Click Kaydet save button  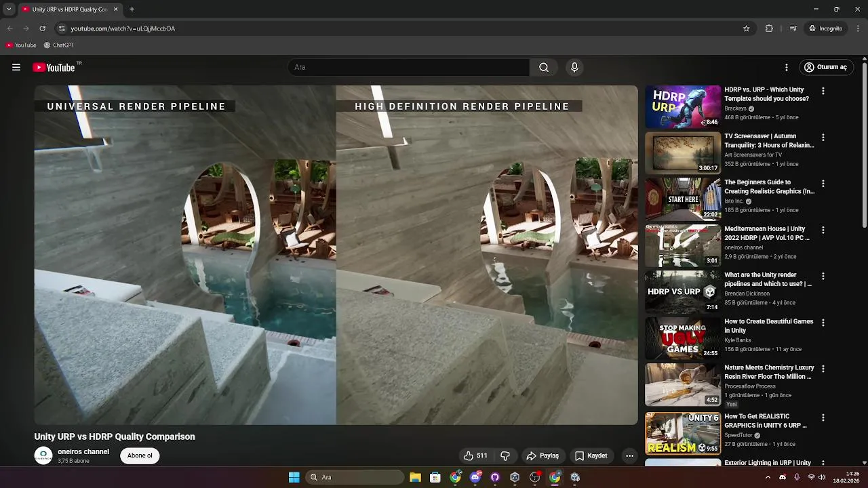click(x=591, y=455)
